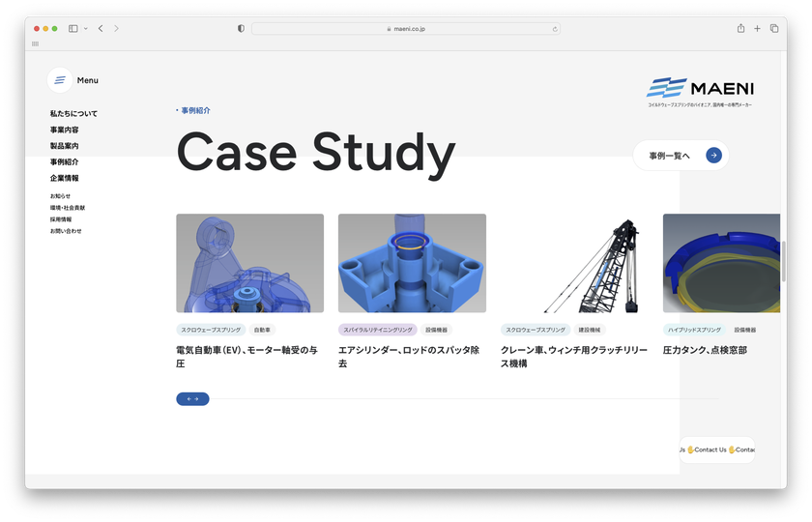Click the MAENI logo
The height and width of the screenshot is (522, 812).
click(700, 90)
